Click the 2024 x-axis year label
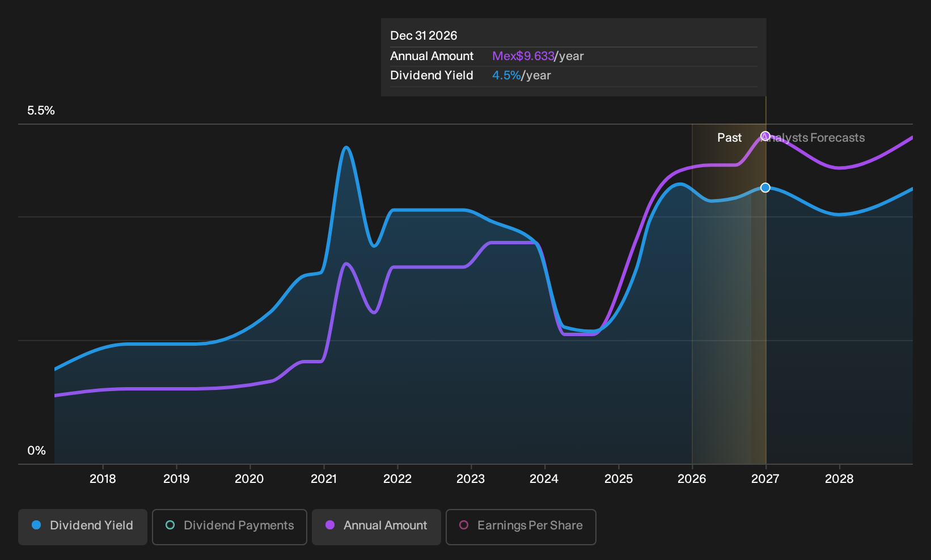This screenshot has height=560, width=931. tap(544, 479)
